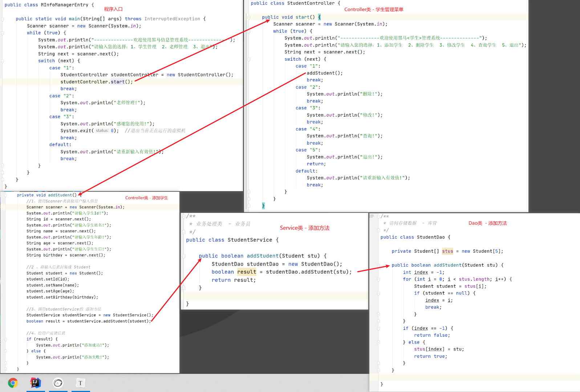Fold the 'if (student == null)' block
Image resolution: width=580 pixels, height=392 pixels.
pyautogui.click(x=378, y=293)
